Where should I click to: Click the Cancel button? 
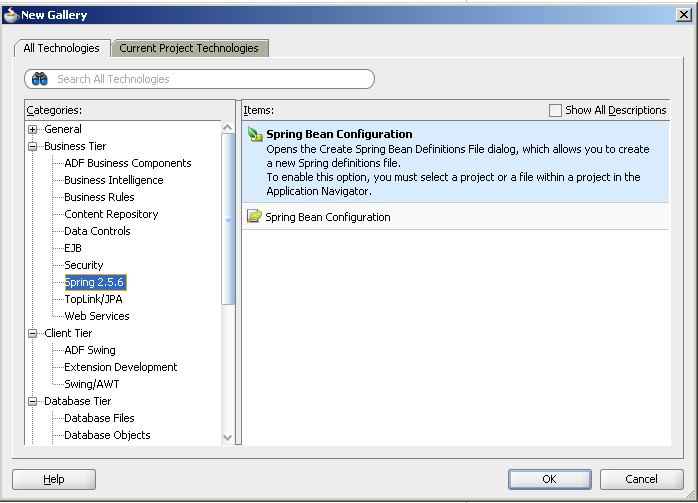click(x=641, y=480)
